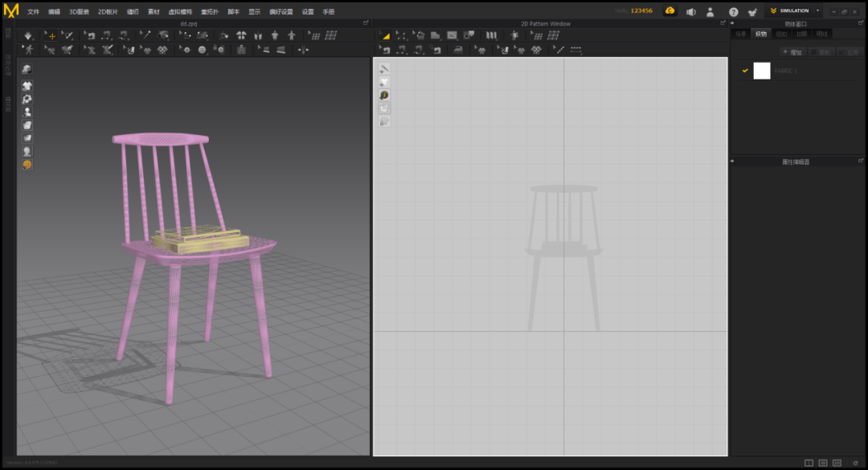Open the 文件 menu
Viewport: 868px width, 470px height.
pos(33,12)
